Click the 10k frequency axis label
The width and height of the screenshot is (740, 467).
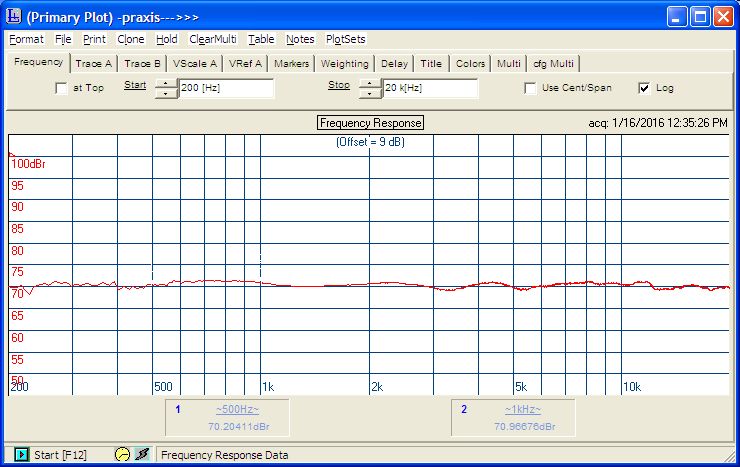point(632,387)
